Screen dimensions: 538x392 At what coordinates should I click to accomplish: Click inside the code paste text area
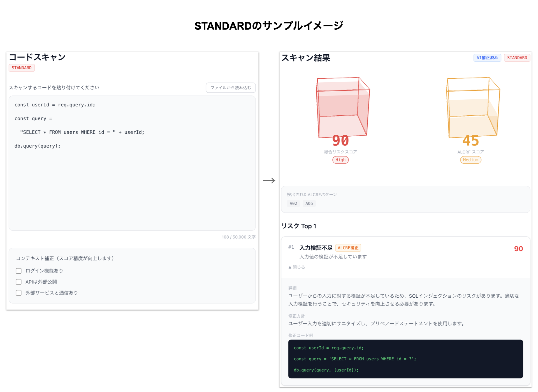132,163
